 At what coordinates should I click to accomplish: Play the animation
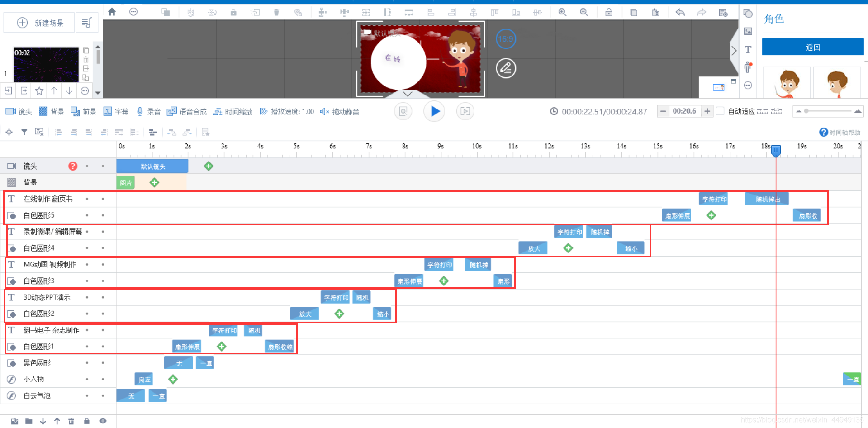[434, 111]
